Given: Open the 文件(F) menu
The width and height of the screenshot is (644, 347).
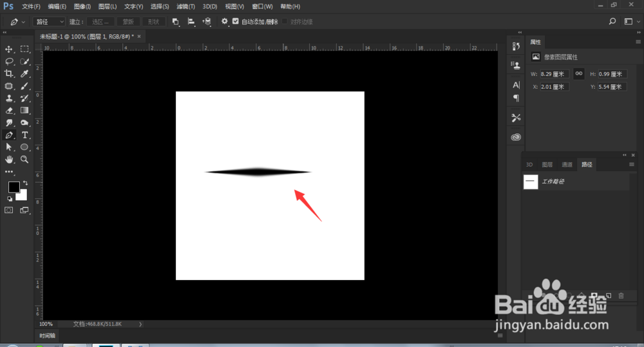Looking at the screenshot, I should pos(31,6).
